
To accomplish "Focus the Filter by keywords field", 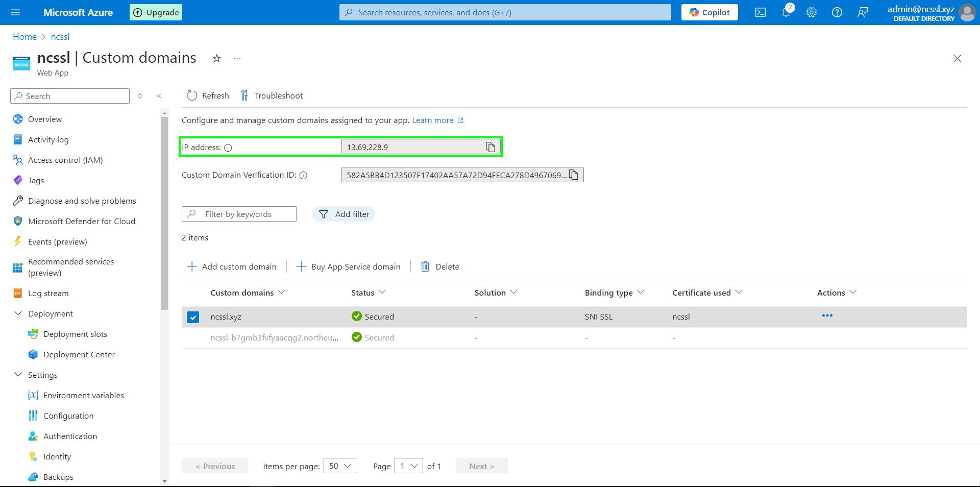I will coord(239,214).
